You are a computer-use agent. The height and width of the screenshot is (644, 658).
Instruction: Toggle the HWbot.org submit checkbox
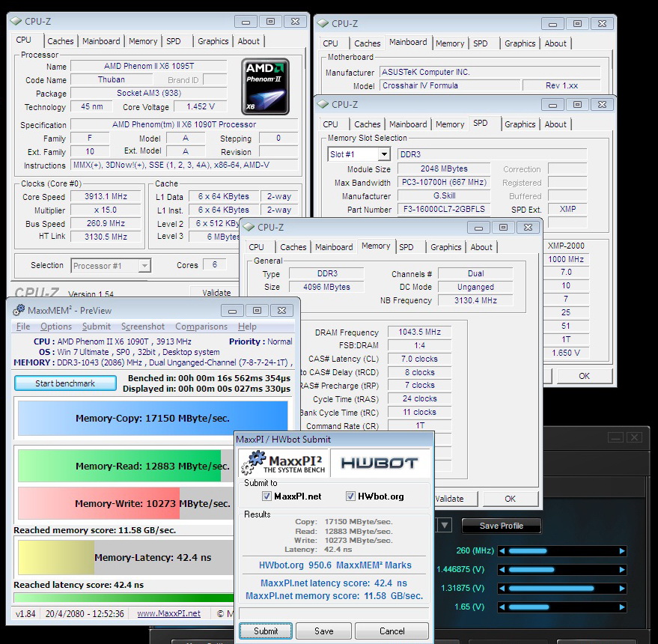click(x=350, y=496)
